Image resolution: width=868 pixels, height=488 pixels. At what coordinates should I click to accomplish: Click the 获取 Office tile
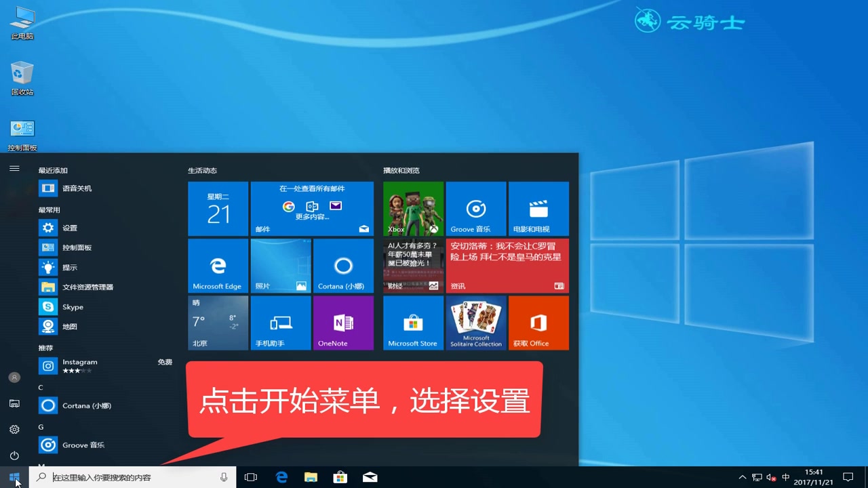(x=538, y=323)
